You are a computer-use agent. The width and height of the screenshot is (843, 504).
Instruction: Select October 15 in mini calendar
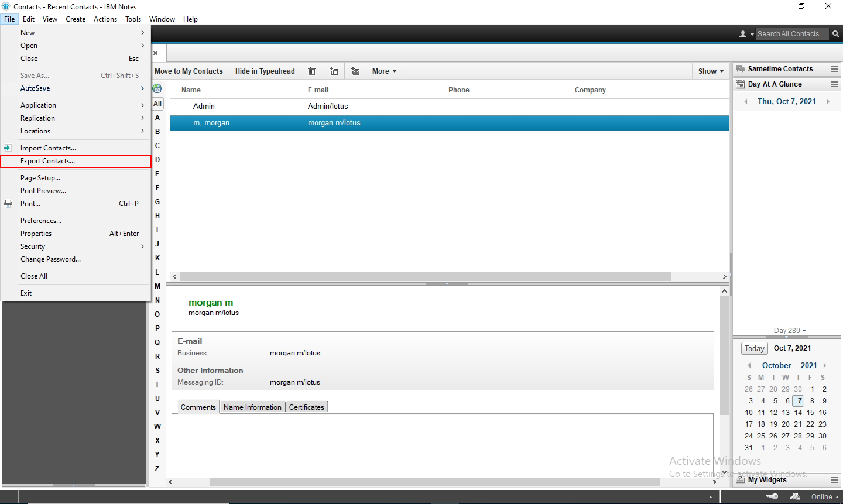[x=810, y=413]
